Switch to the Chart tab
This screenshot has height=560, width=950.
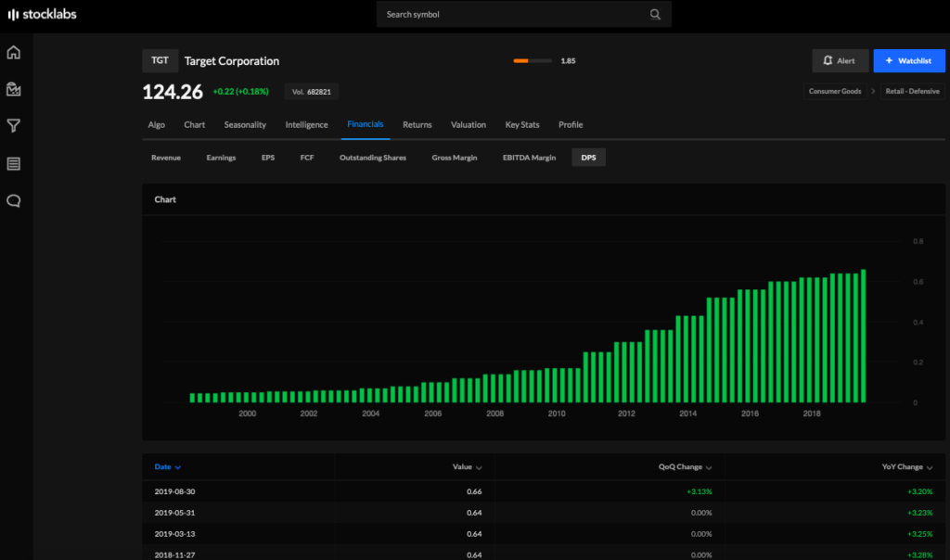(x=195, y=125)
